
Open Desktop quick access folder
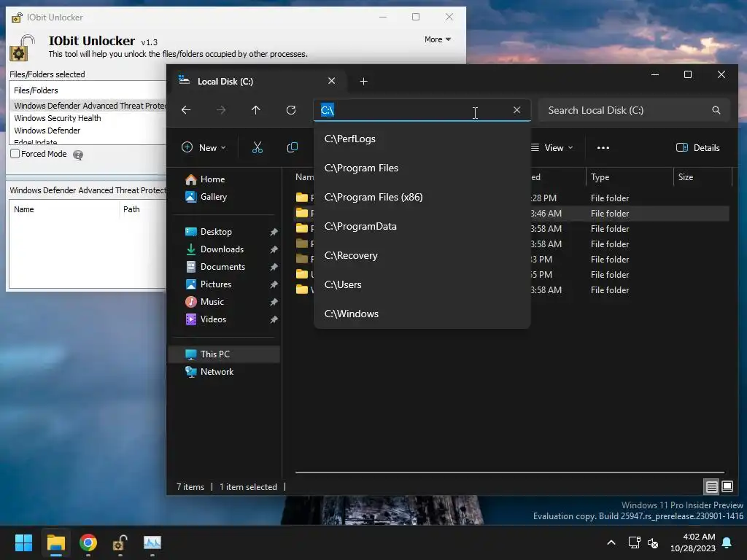tap(209, 231)
